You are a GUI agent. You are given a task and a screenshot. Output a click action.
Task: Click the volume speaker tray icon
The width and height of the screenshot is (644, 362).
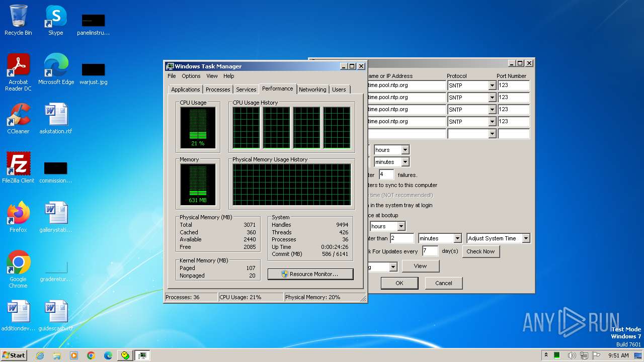tap(573, 355)
